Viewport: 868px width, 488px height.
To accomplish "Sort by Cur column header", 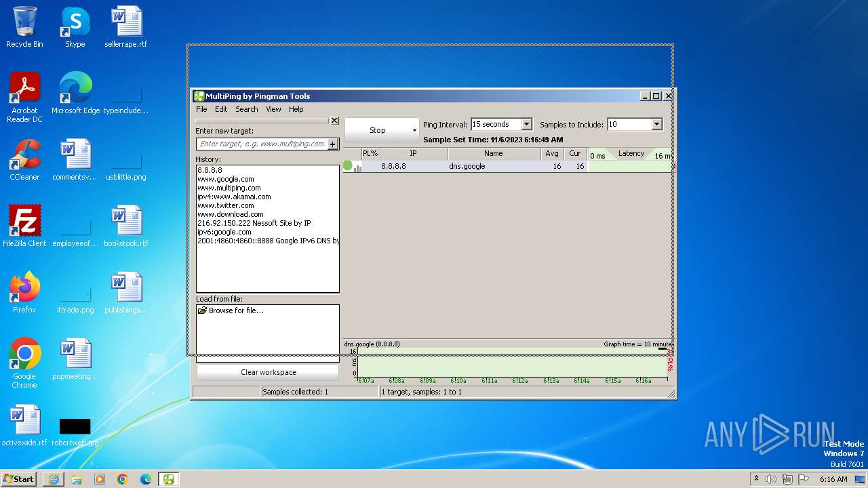I will click(575, 154).
